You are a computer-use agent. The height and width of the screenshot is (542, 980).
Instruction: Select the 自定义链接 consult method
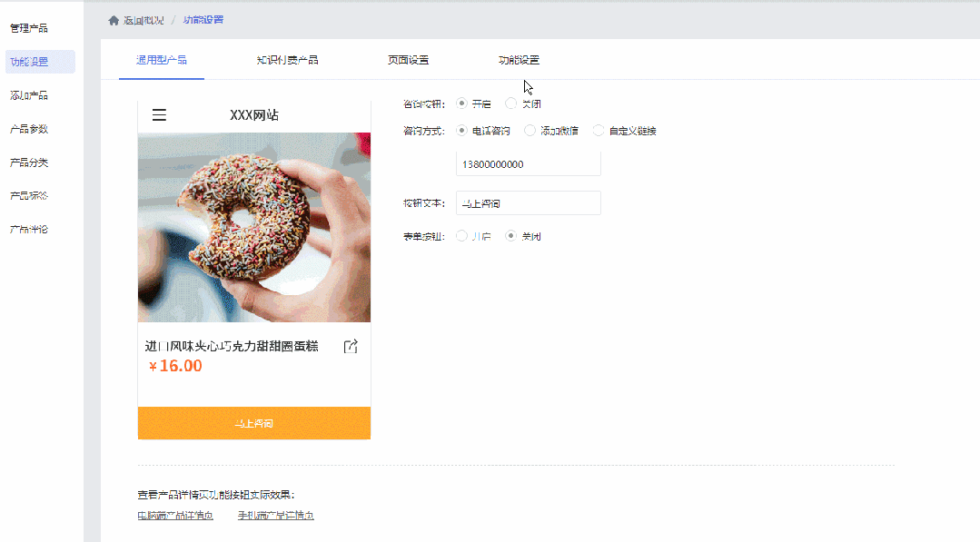pyautogui.click(x=599, y=131)
